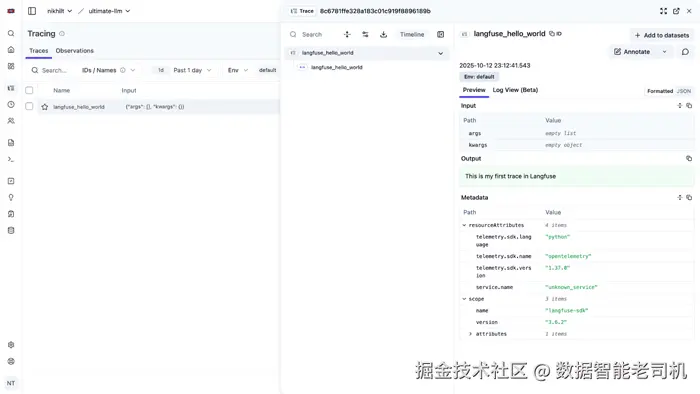This screenshot has width=700, height=394.
Task: Check the select-all traces checkbox
Action: pos(29,90)
